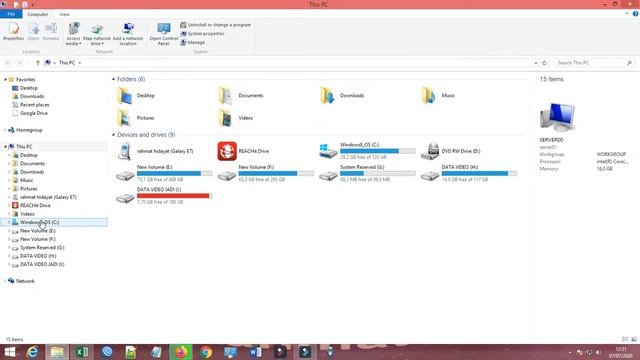640x360 pixels.
Task: Open Firefox from the taskbar
Action: coord(181,352)
